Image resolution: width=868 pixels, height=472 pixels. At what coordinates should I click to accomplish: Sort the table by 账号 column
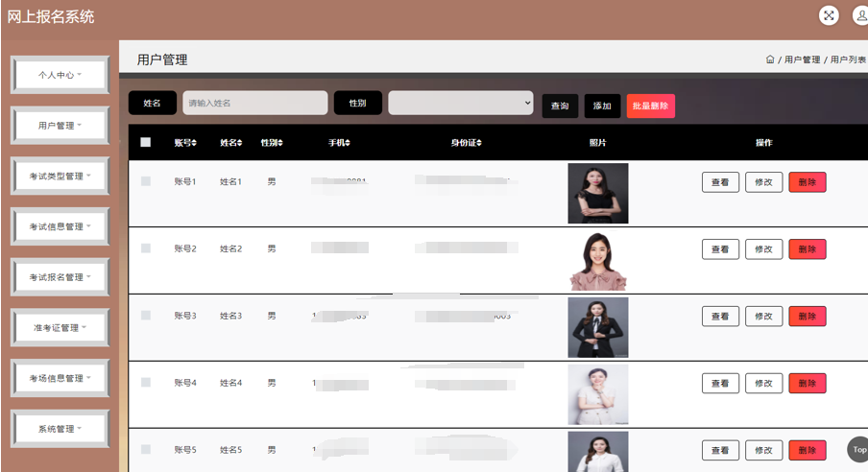[x=185, y=143]
